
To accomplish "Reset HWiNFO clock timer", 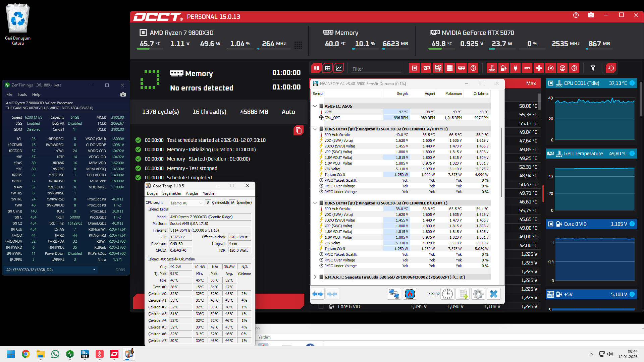I will click(x=447, y=294).
